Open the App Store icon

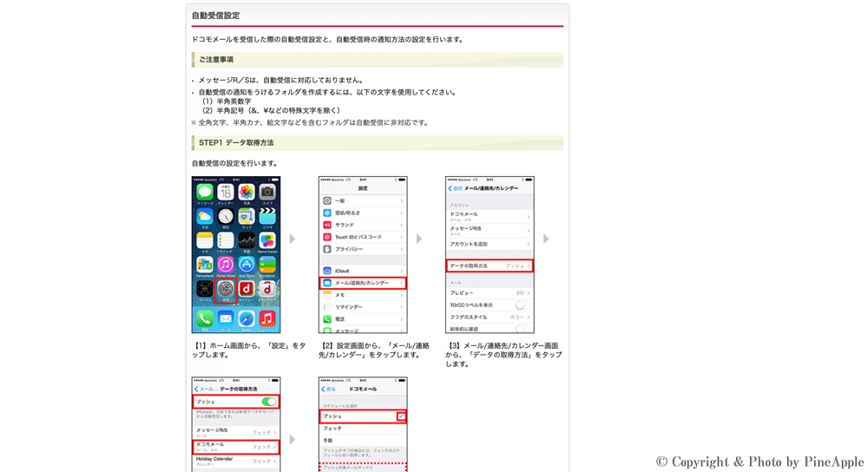pos(247,265)
